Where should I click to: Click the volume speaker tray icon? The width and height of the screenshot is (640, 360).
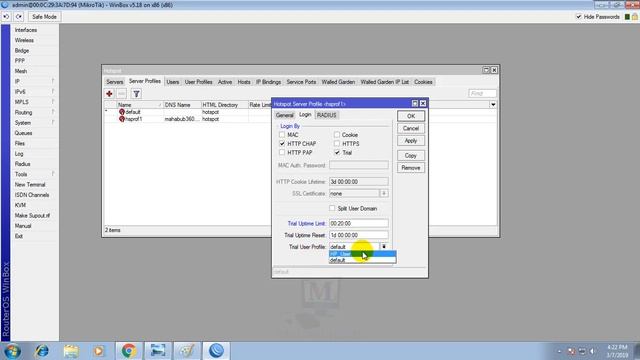tap(592, 351)
